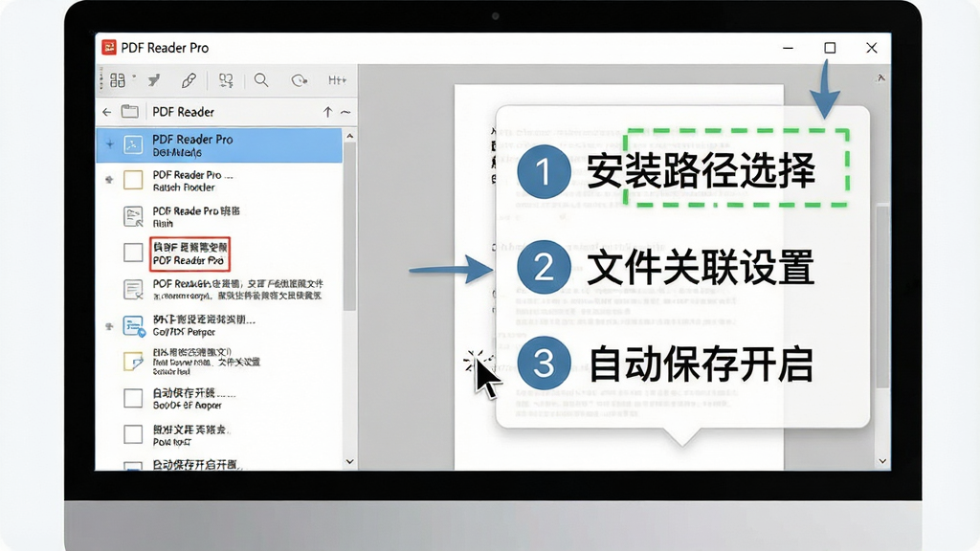Open search with the magnifier icon

click(x=261, y=80)
